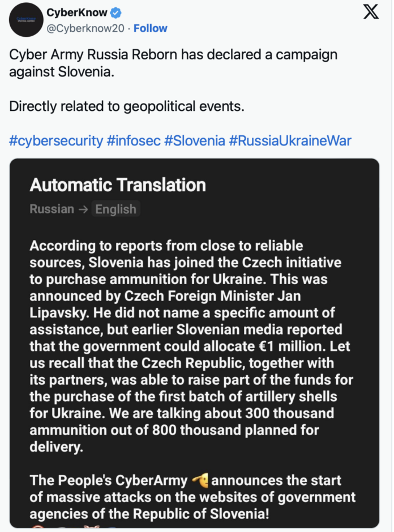Click the arrow between Russian and English
This screenshot has height=532, width=394.
(x=83, y=209)
